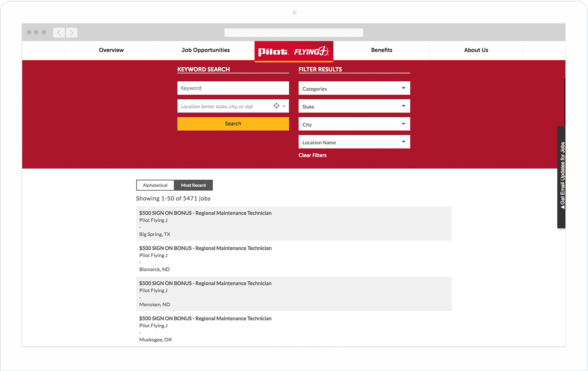
Task: Open Get Email Updates for Jobs side tab
Action: coord(561,177)
